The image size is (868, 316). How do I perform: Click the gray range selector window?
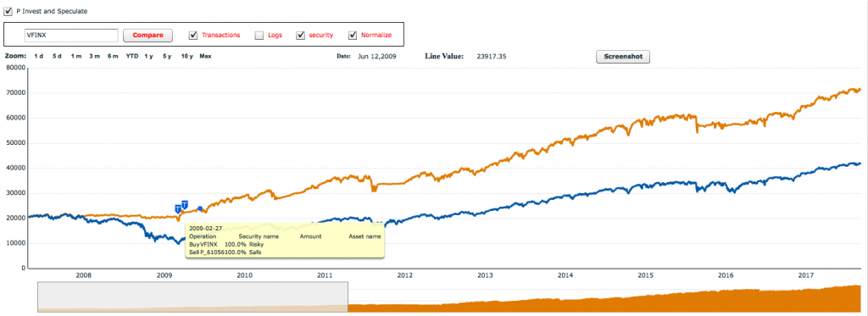[x=192, y=297]
